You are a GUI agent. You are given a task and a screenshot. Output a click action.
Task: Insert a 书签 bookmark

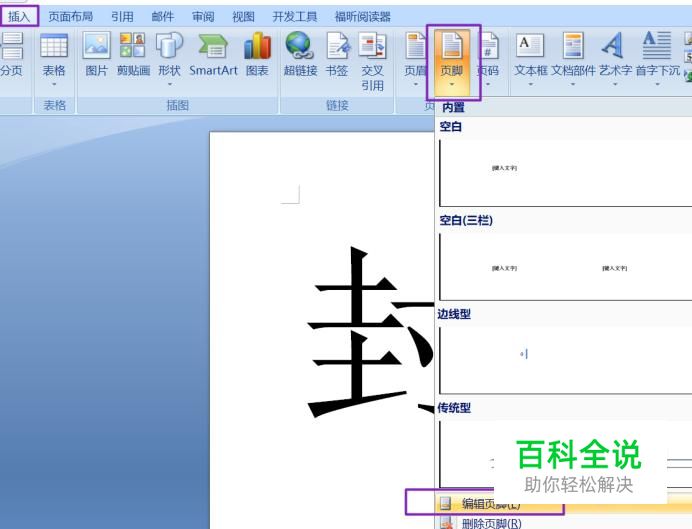[337, 55]
